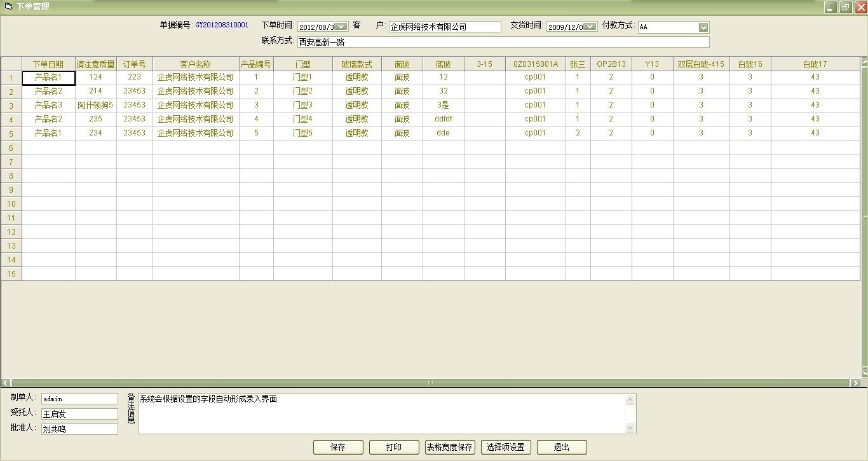Open 选择项设置 options settings
The height and width of the screenshot is (461, 868).
point(506,447)
